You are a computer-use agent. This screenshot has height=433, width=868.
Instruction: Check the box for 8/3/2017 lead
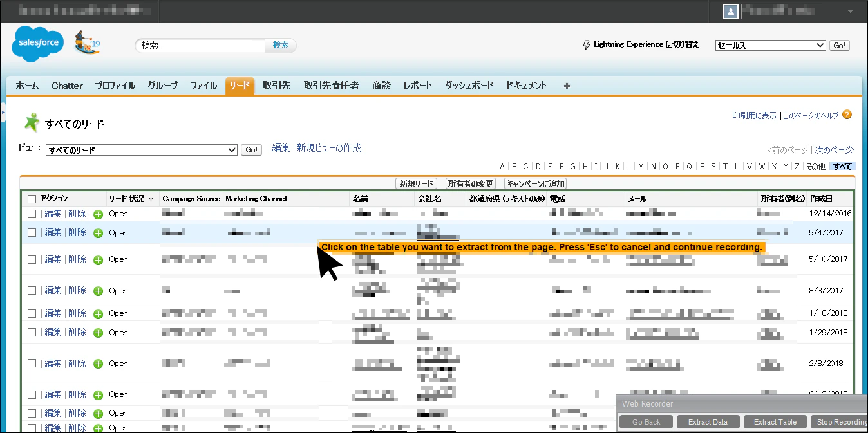click(32, 290)
